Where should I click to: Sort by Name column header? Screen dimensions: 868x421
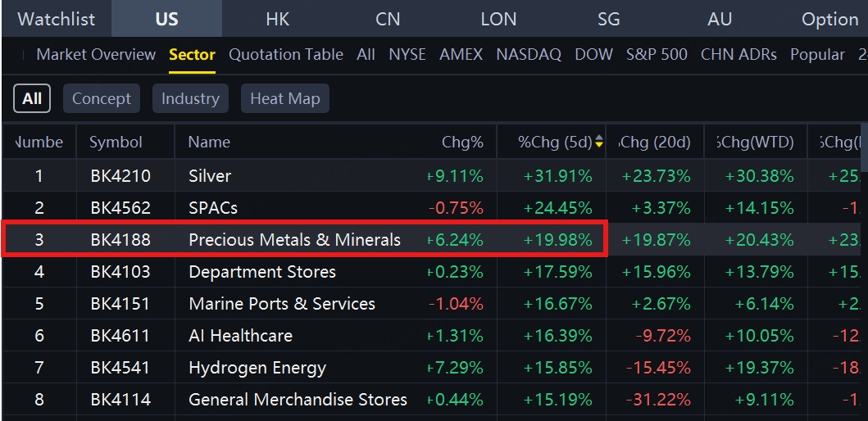point(209,143)
